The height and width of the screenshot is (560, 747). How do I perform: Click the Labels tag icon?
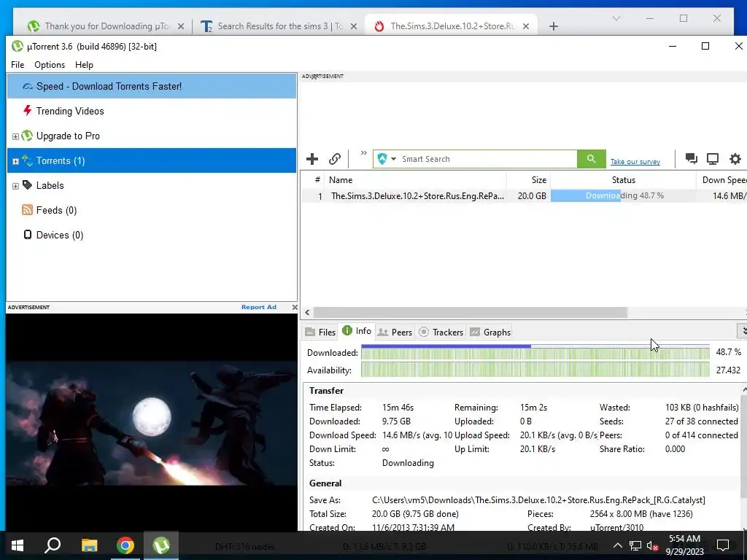(28, 184)
